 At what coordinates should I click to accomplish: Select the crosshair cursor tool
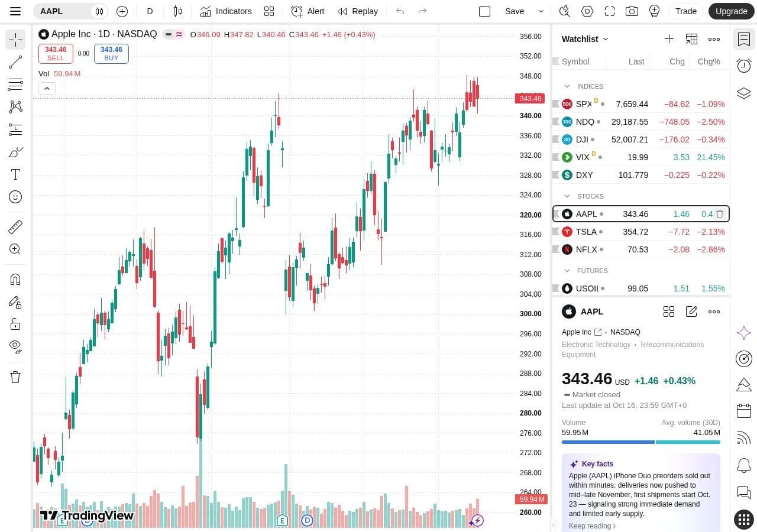pyautogui.click(x=15, y=40)
